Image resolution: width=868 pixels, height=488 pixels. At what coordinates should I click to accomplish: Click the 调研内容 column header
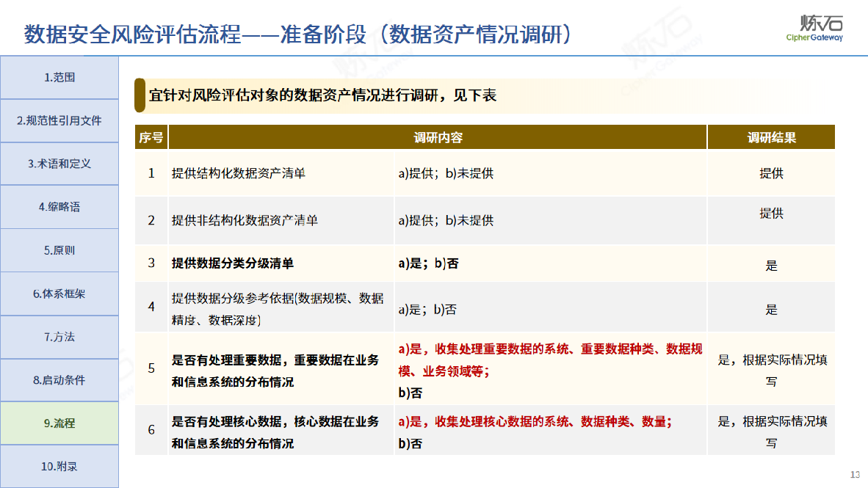coord(438,137)
